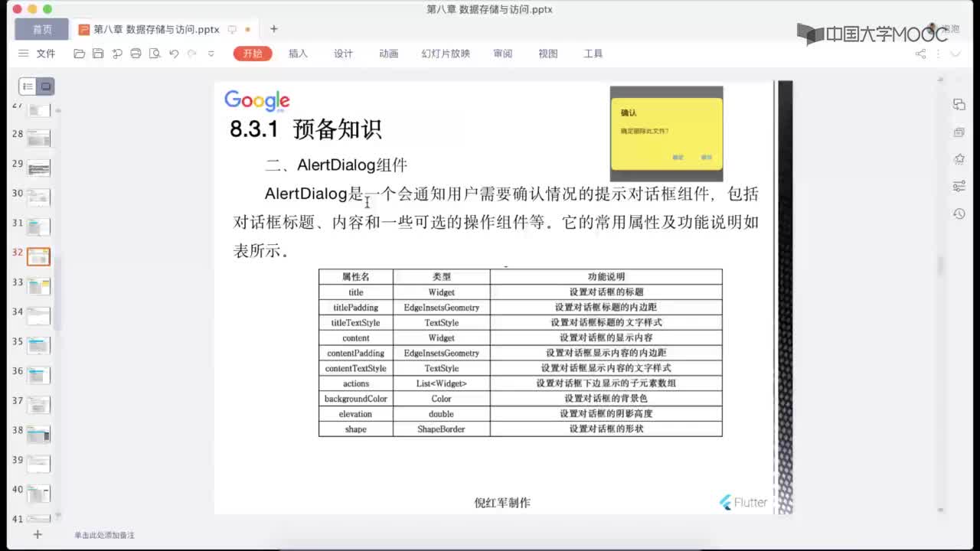Click the elevation table cell
Screen dimensions: 980x551
pos(355,414)
